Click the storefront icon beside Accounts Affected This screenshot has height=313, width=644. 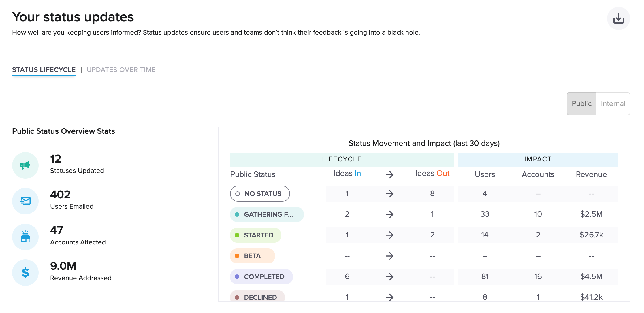[x=25, y=237]
